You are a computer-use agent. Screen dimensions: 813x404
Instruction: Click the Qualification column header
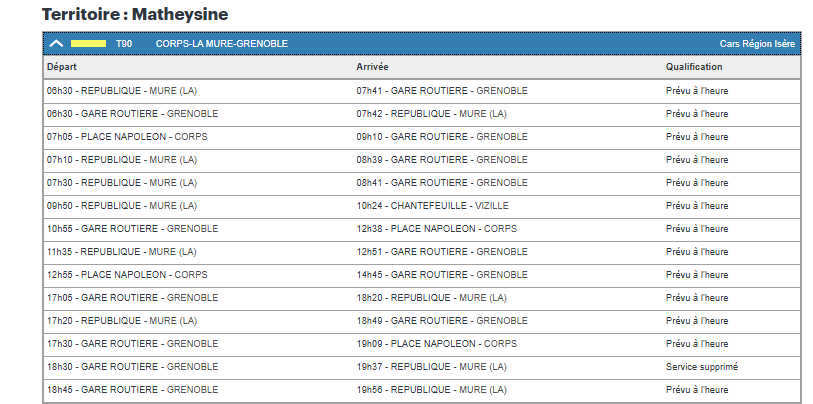[694, 67]
